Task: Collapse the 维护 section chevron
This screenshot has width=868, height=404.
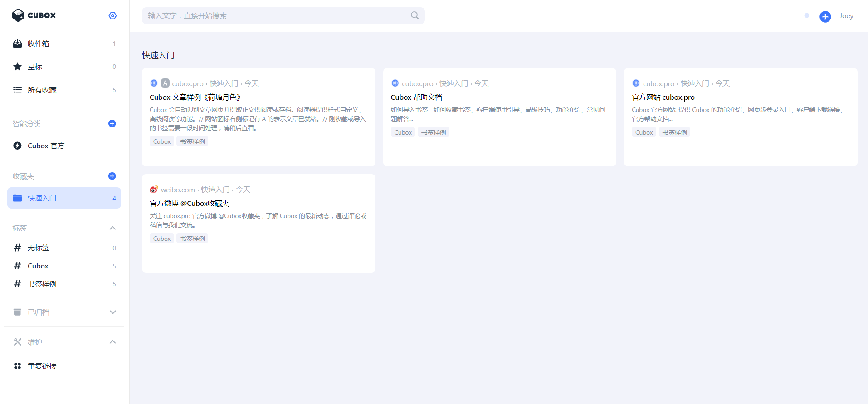Action: 112,342
